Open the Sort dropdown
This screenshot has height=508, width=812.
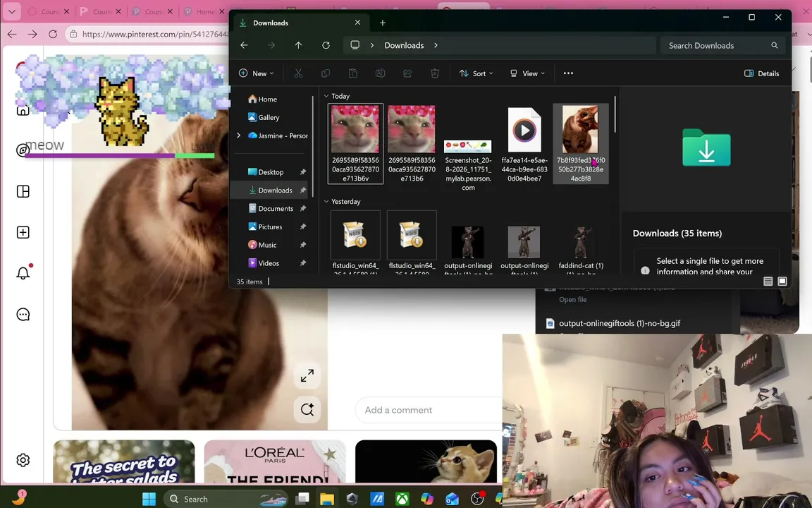(476, 73)
